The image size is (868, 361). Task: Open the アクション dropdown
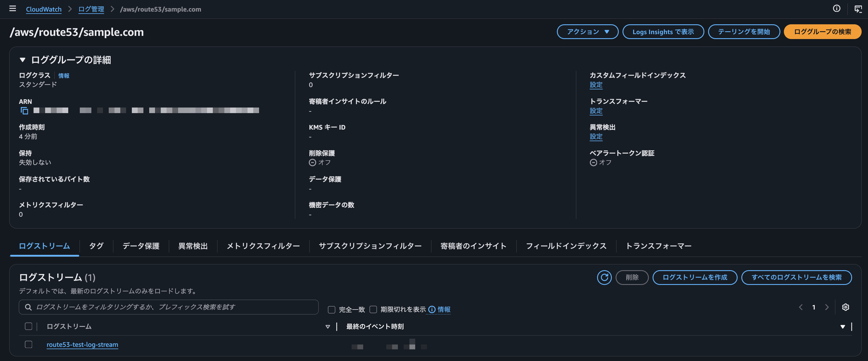point(587,32)
